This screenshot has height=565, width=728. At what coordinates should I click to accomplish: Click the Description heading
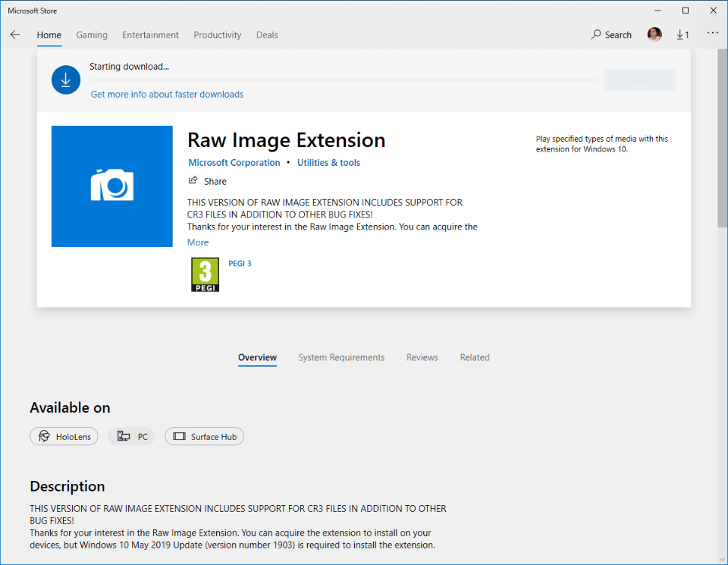click(68, 486)
